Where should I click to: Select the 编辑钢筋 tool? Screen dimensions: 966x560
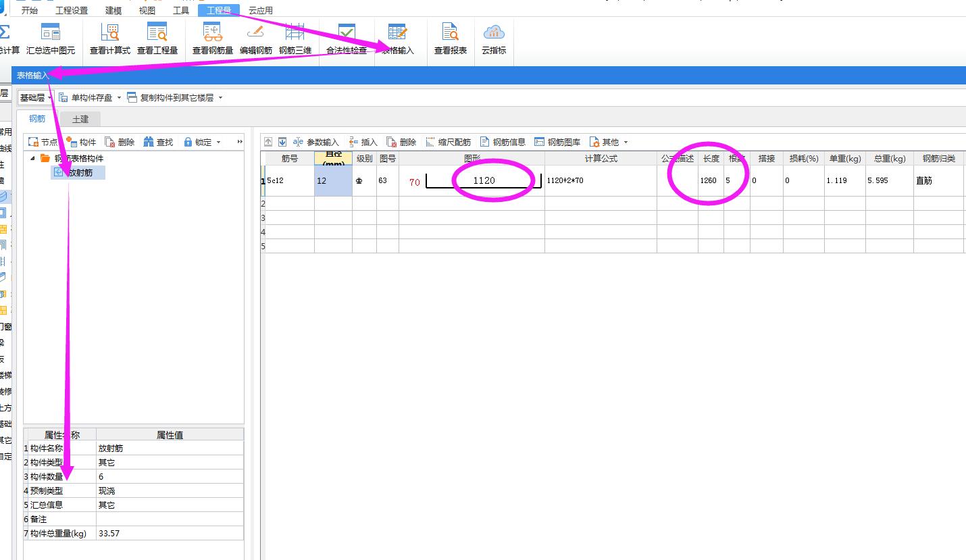pos(255,39)
